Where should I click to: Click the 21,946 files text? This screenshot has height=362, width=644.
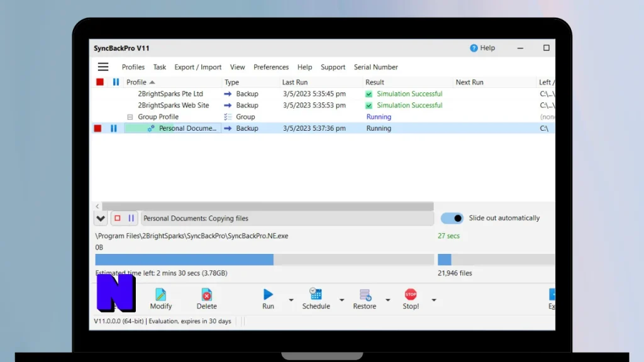tap(455, 273)
